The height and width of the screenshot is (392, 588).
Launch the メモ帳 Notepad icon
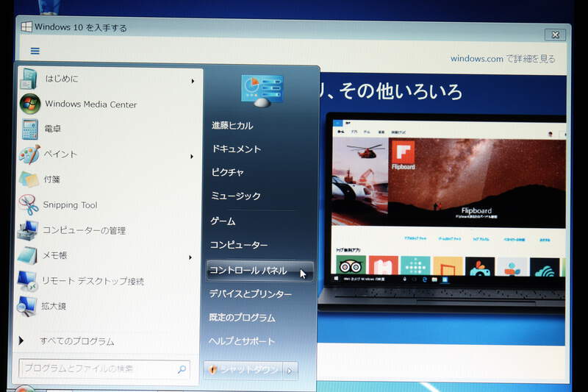click(27, 255)
